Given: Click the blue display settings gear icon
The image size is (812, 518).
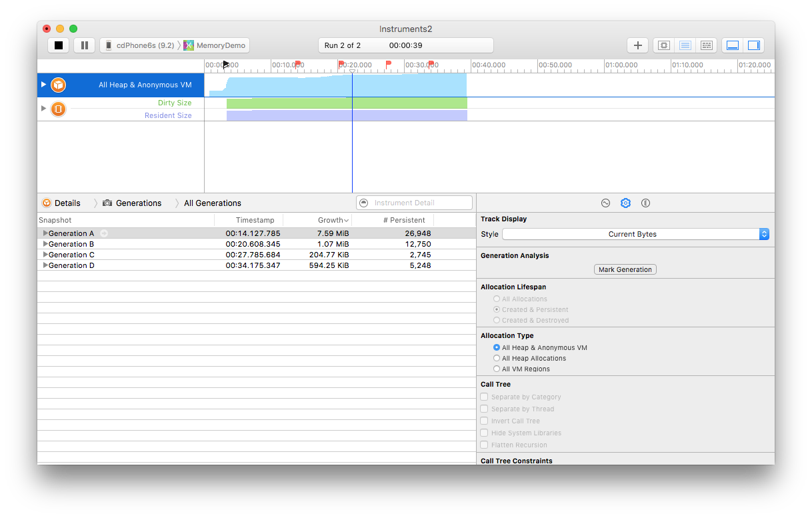Looking at the screenshot, I should click(x=625, y=203).
